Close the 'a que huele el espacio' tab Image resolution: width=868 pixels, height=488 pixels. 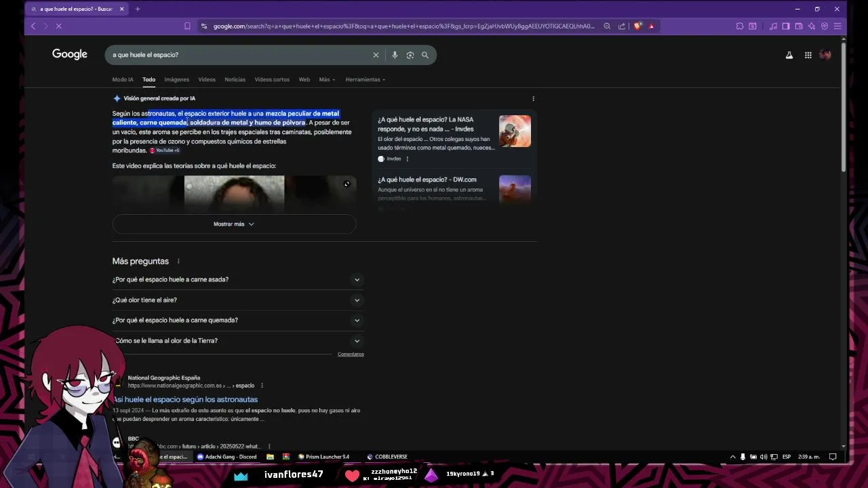[x=122, y=9]
